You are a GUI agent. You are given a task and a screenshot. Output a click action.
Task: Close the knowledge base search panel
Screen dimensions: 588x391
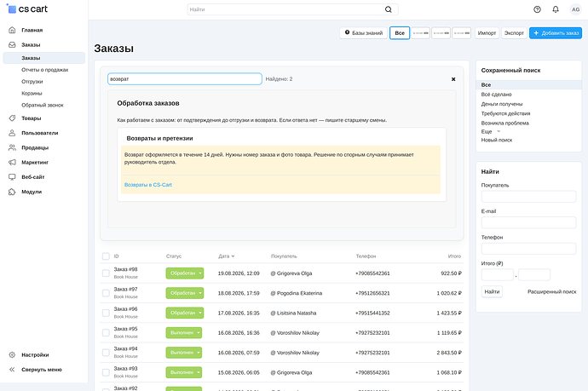coord(453,79)
